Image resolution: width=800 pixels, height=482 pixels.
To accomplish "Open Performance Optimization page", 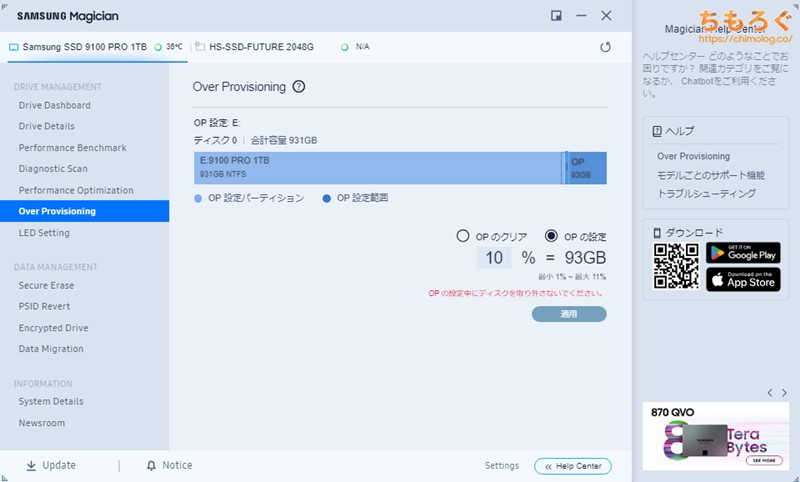I will [x=76, y=190].
